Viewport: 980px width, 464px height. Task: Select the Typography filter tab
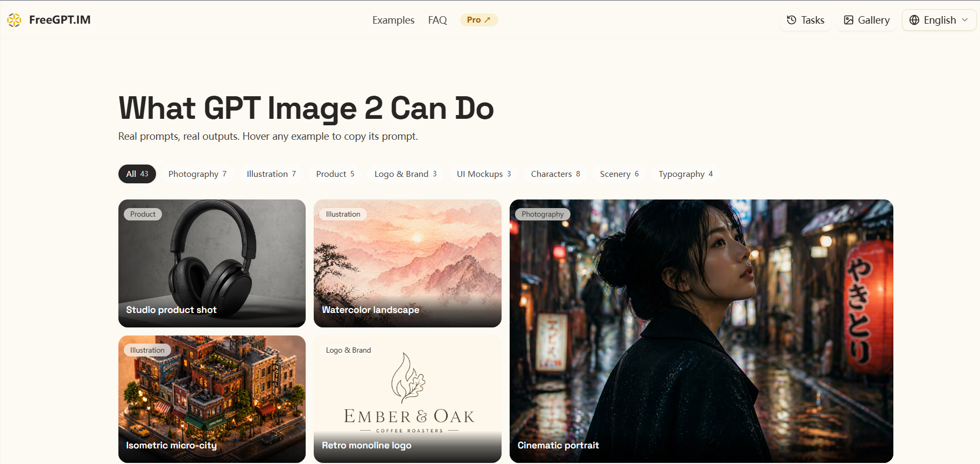[x=686, y=174]
